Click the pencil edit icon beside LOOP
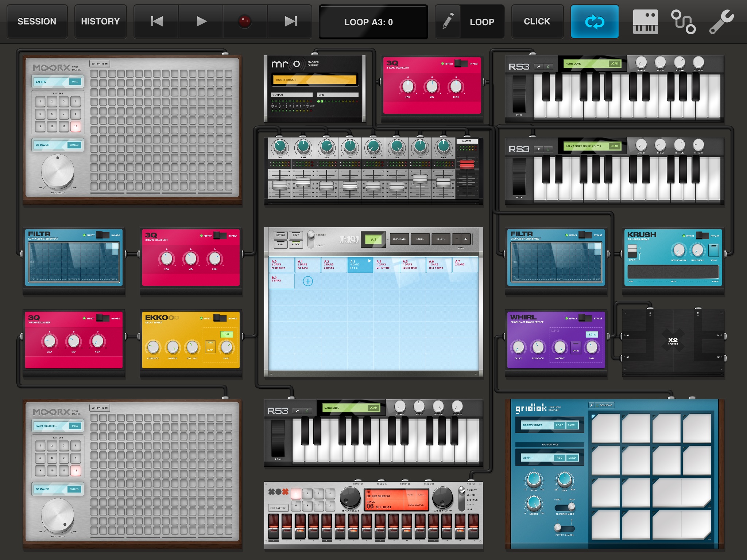 pyautogui.click(x=448, y=22)
